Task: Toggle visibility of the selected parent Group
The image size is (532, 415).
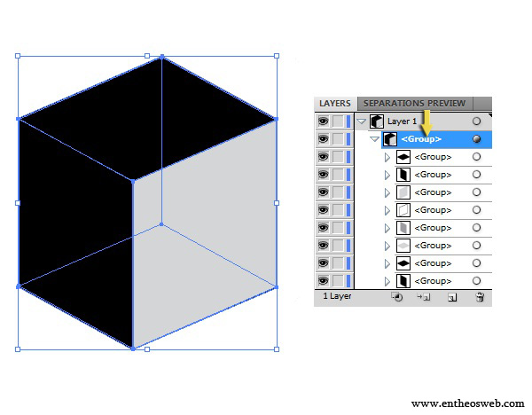Action: click(x=323, y=139)
